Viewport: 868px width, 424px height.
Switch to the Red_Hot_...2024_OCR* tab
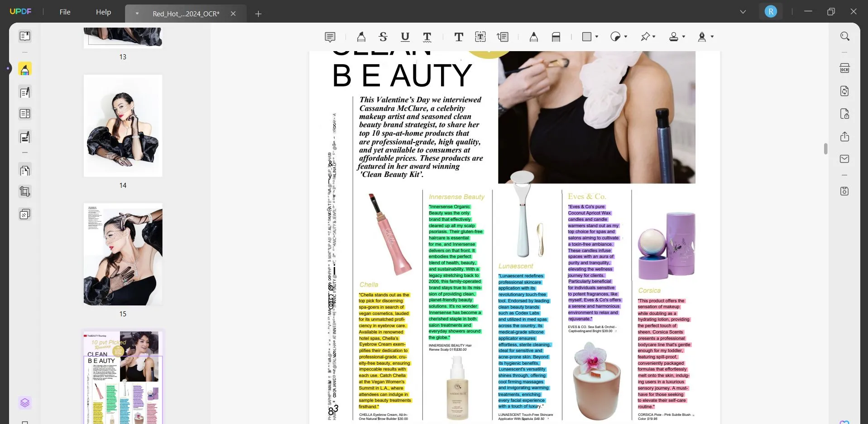pyautogui.click(x=186, y=14)
